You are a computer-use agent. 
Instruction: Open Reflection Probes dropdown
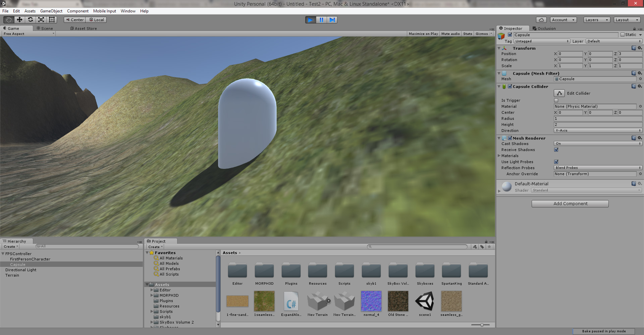pos(598,168)
